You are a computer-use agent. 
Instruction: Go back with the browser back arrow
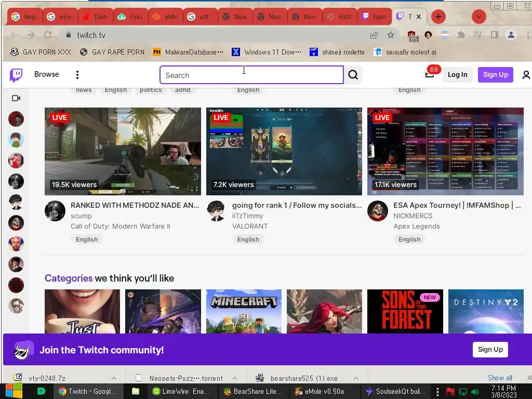pos(14,35)
